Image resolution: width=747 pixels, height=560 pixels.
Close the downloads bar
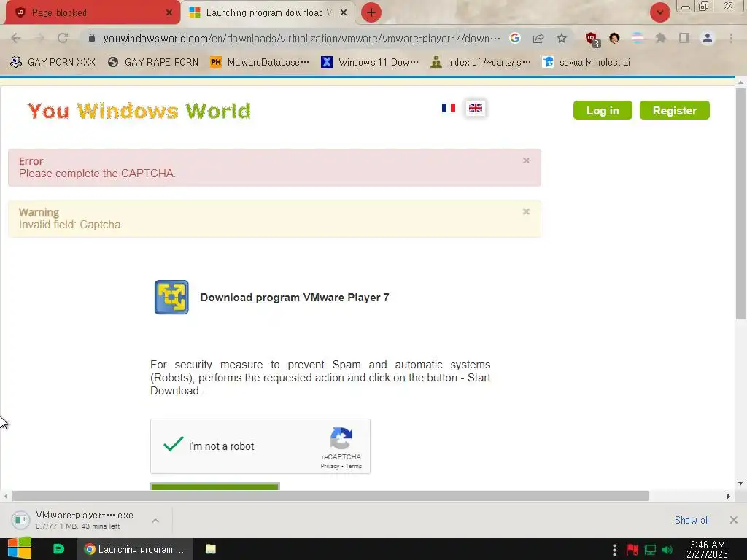click(x=734, y=520)
